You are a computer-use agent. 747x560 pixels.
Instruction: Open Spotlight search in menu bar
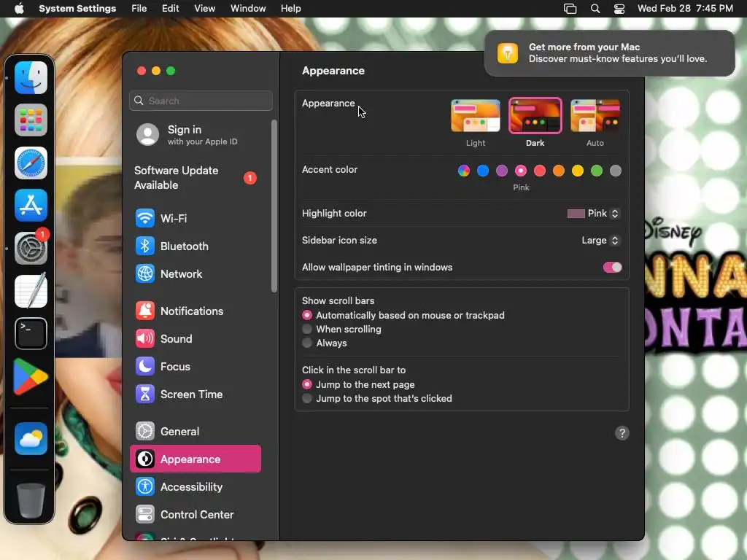(x=595, y=9)
